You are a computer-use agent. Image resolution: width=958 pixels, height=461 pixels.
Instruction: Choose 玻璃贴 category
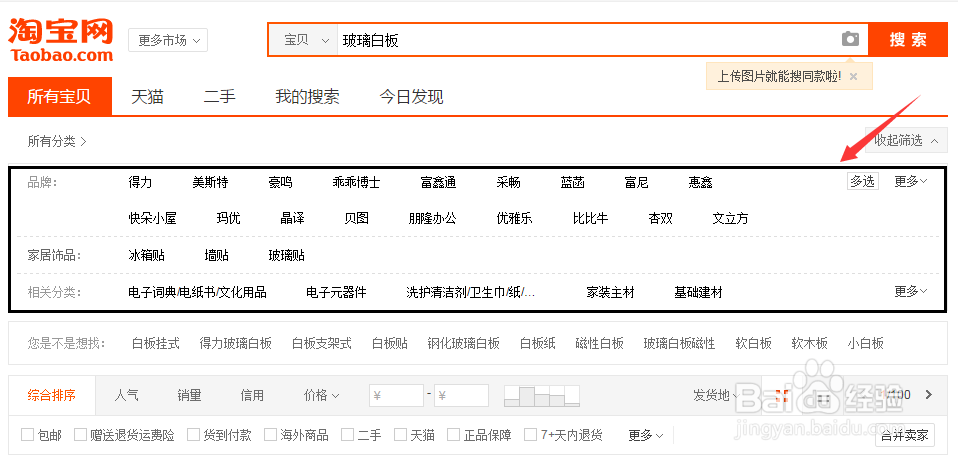287,255
